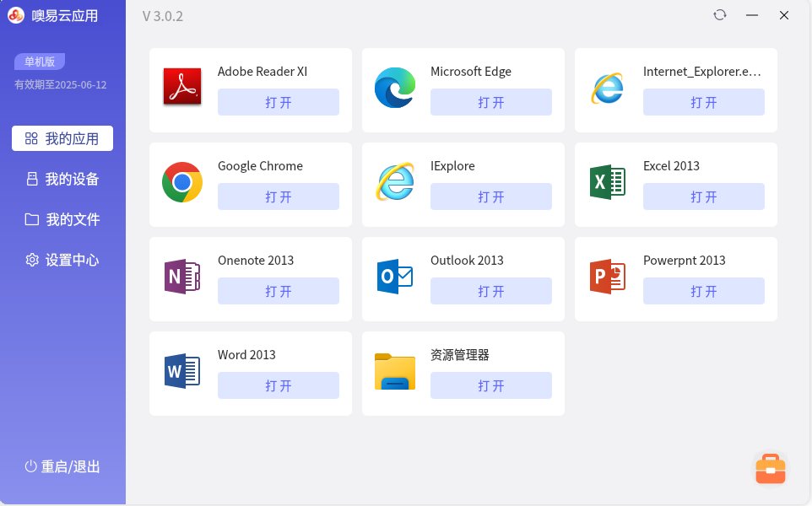Click the Adobe Reader XI app icon
812x506 pixels.
coord(182,87)
